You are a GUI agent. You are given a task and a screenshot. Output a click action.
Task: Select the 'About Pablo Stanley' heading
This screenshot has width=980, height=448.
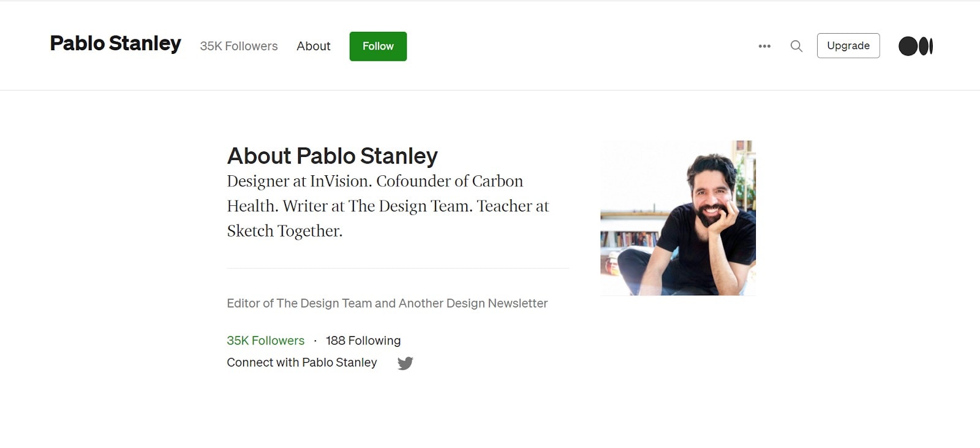[x=333, y=156]
